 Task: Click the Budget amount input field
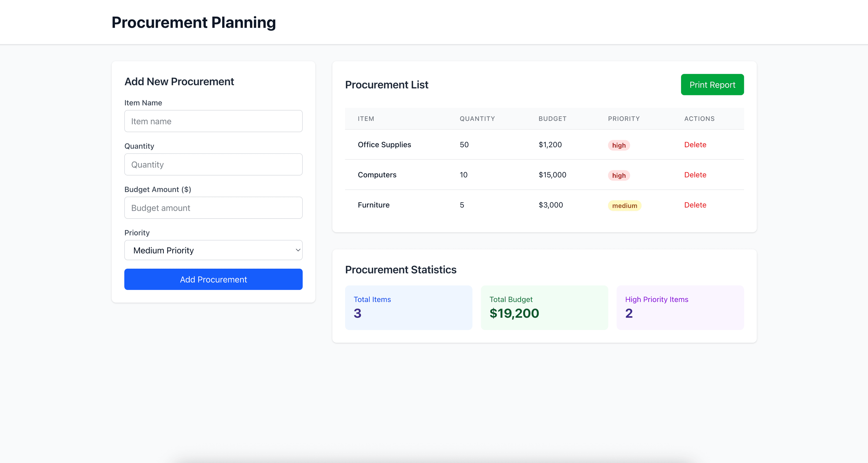213,208
